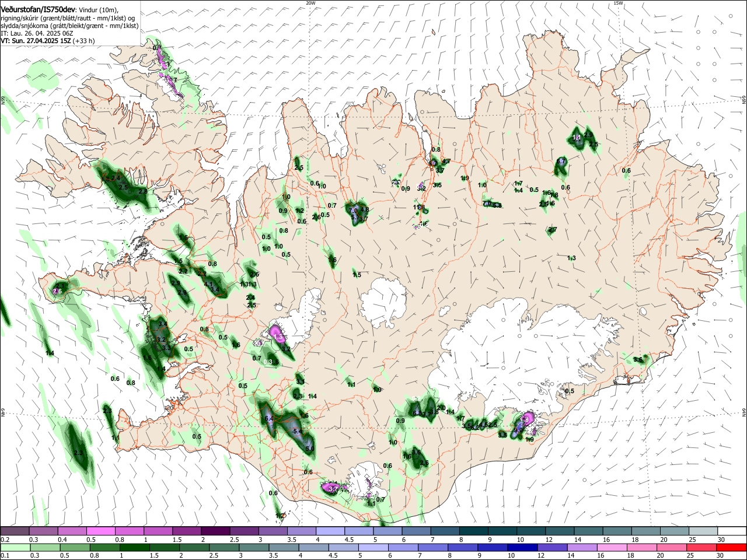747x560 pixels.
Task: Click the 'VT: Sun. 27.04.2025 15Z' line
Action: click(36, 41)
